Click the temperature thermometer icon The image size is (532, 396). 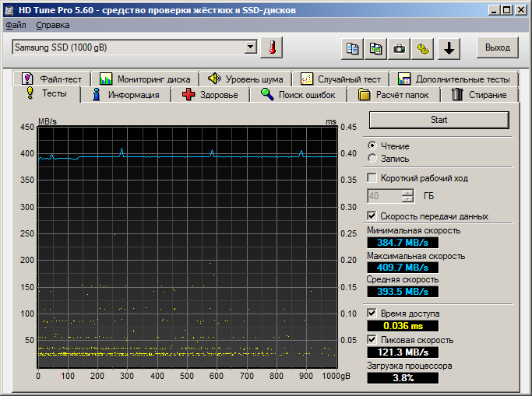pyautogui.click(x=272, y=47)
